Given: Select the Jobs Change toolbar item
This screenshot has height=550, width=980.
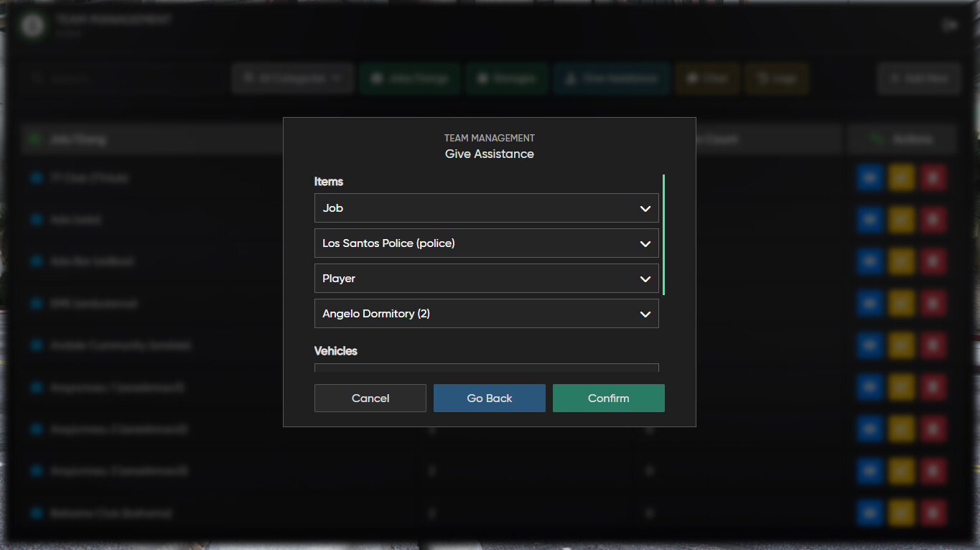Looking at the screenshot, I should coord(409,78).
